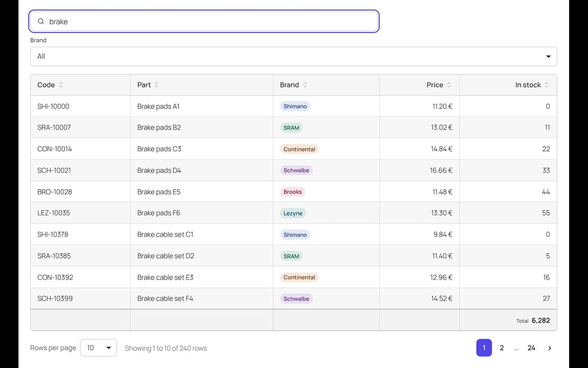The image size is (588, 368).
Task: Click Schwalbe tag in SCH-10021 row
Action: (x=296, y=170)
